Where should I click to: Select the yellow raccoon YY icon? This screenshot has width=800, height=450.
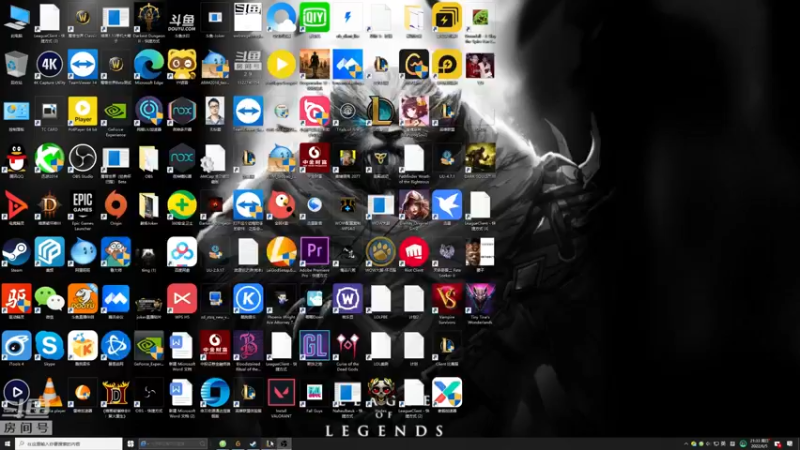pyautogui.click(x=182, y=65)
